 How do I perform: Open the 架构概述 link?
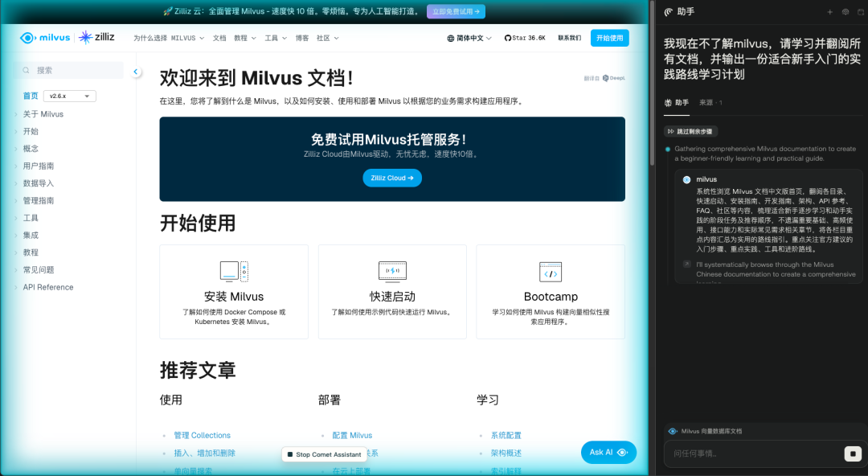pos(506,453)
